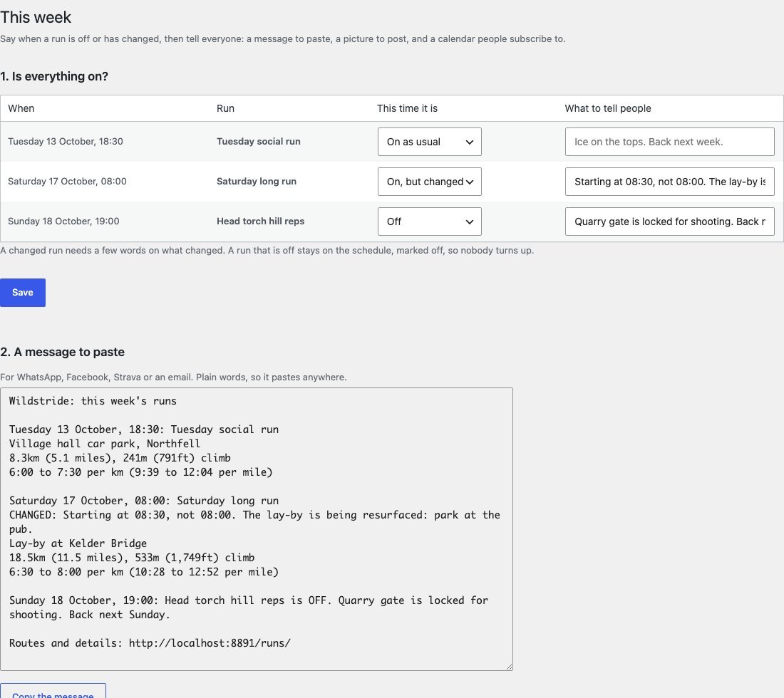The image size is (784, 698).
Task: Click the 'For WhatsApp, Facebook, Strava or an email' hint
Action: (173, 377)
